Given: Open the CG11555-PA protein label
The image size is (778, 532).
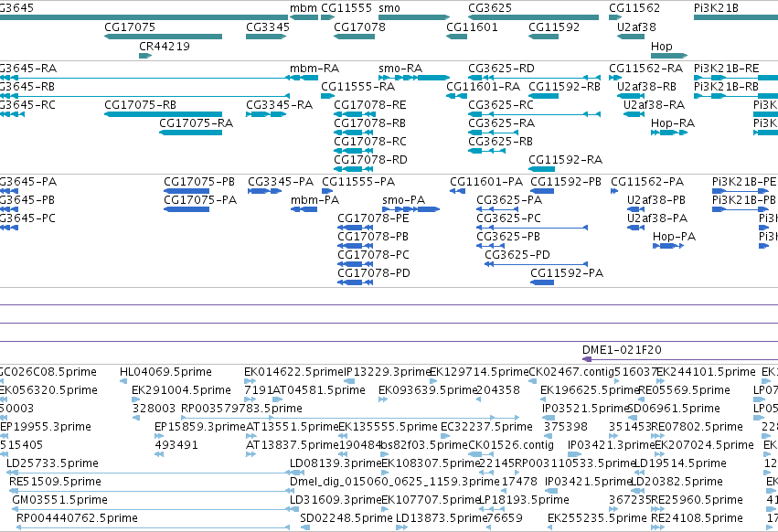Looking at the screenshot, I should pyautogui.click(x=358, y=182).
